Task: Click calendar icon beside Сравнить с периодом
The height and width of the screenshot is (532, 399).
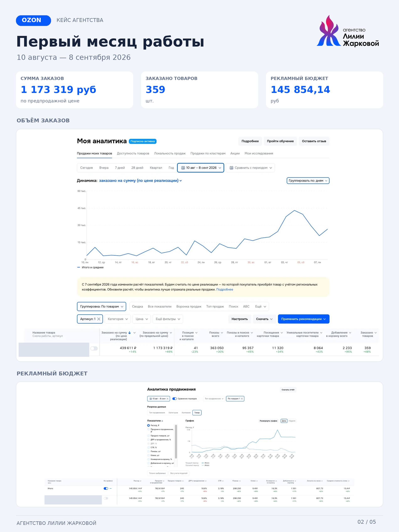Action: [x=231, y=168]
